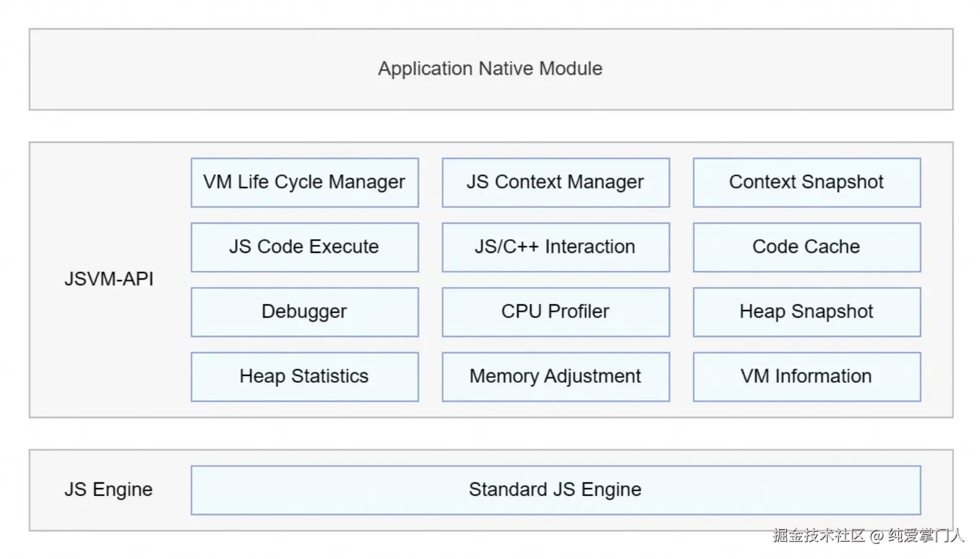Click the JS Code Execute block
The width and height of the screenshot is (980, 559).
tap(304, 247)
